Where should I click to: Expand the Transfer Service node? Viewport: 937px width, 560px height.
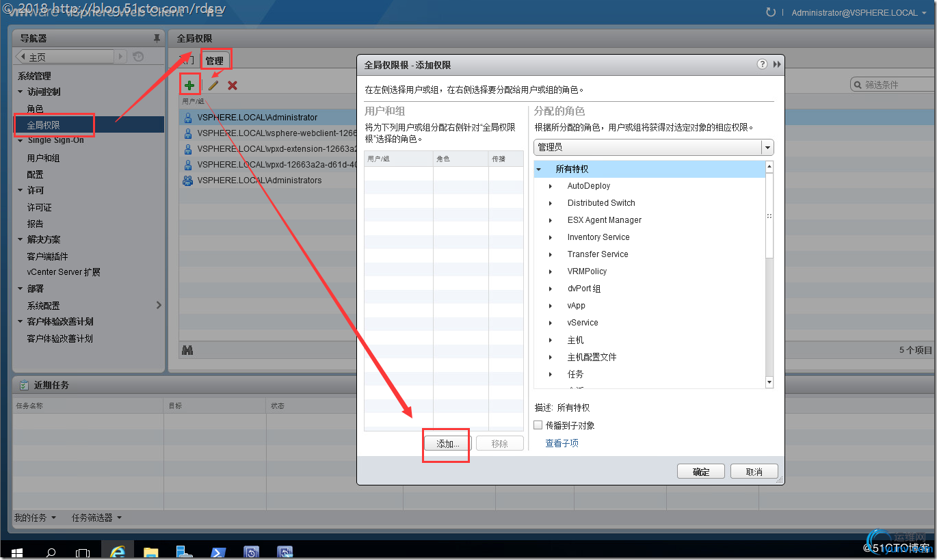click(x=551, y=254)
